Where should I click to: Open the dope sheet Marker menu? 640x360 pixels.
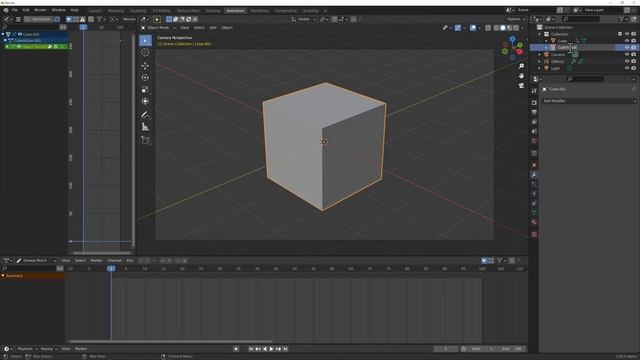pyautogui.click(x=96, y=260)
